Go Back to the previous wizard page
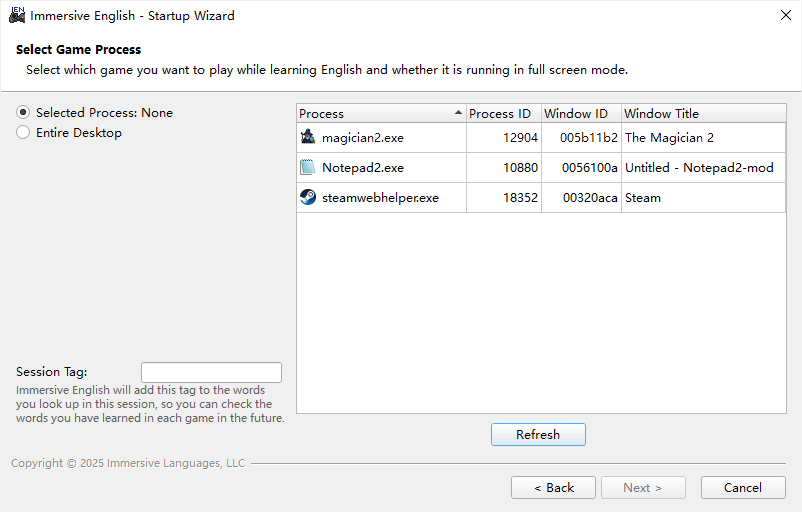The width and height of the screenshot is (802, 512). click(553, 487)
